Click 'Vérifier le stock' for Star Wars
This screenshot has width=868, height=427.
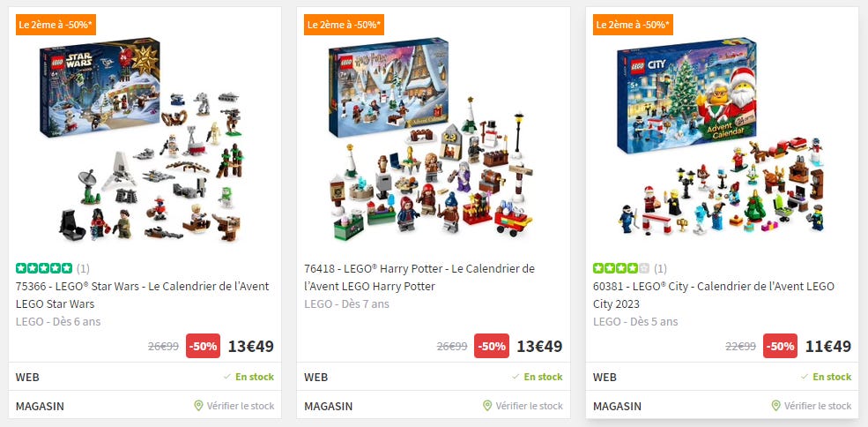[x=241, y=406]
